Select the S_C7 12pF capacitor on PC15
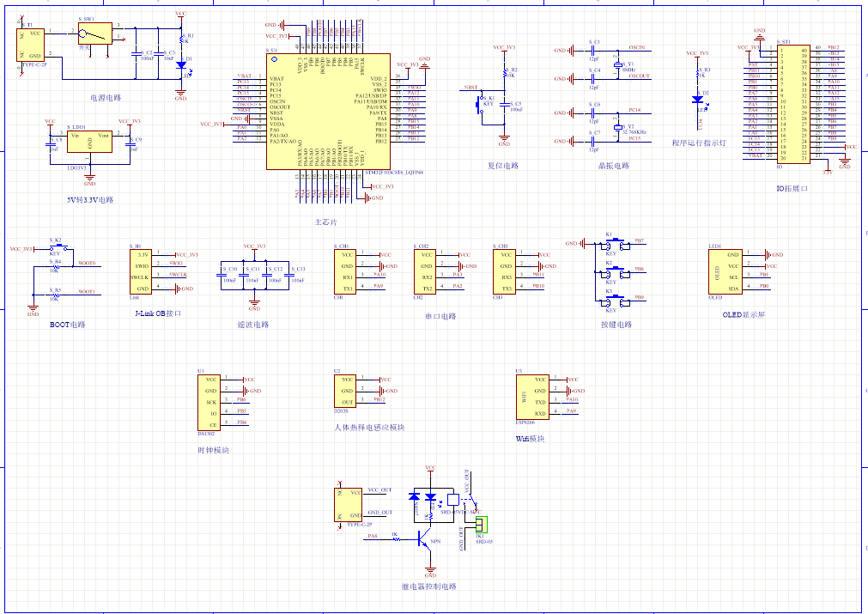Screen dimensions: 868x614 tap(592, 142)
